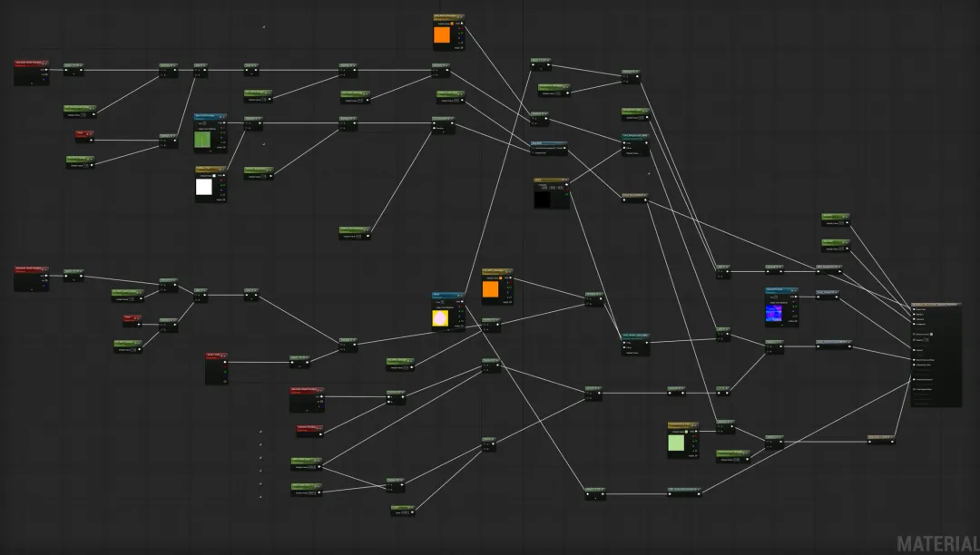Select the orange color preview on the topmost node
The image size is (980, 555).
point(442,35)
